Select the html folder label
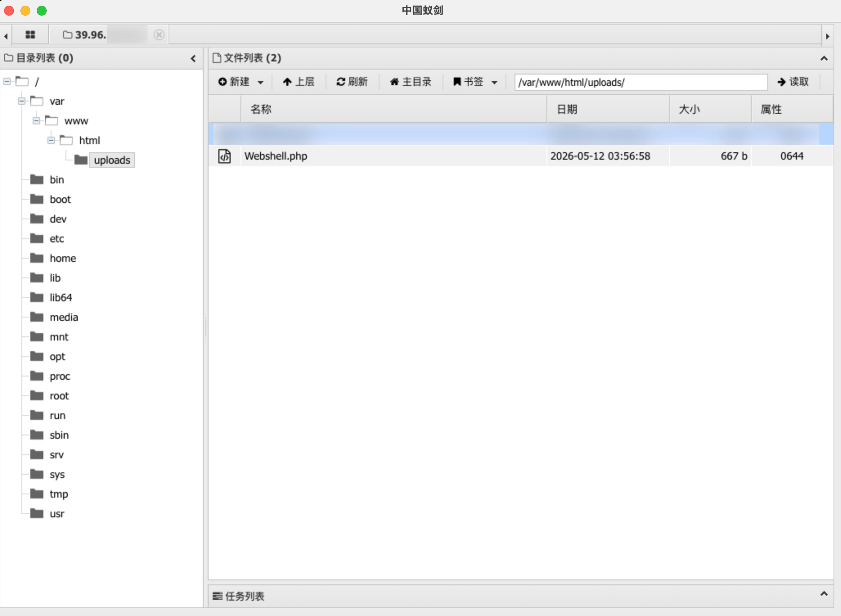 tap(89, 140)
